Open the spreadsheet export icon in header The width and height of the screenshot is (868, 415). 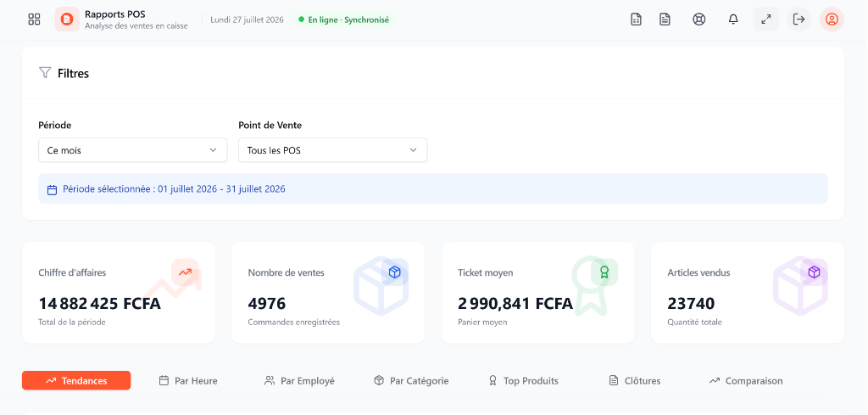(636, 20)
